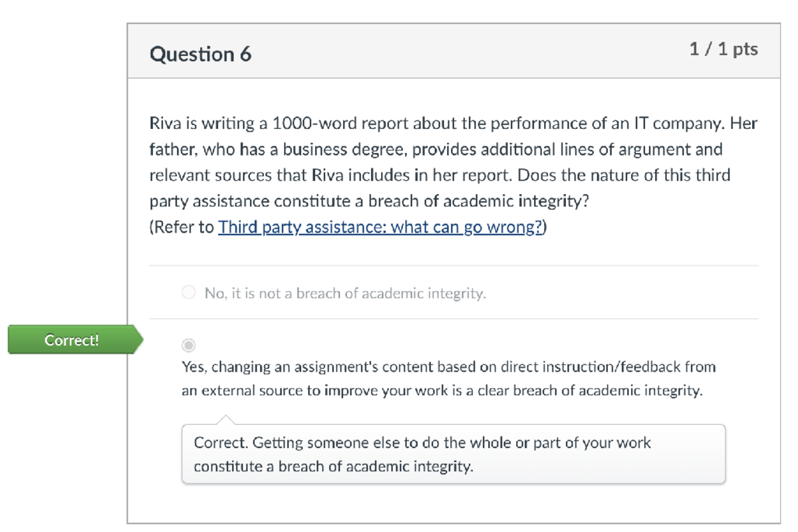798x532 pixels.
Task: Click the "Question 6" header title
Action: click(201, 54)
